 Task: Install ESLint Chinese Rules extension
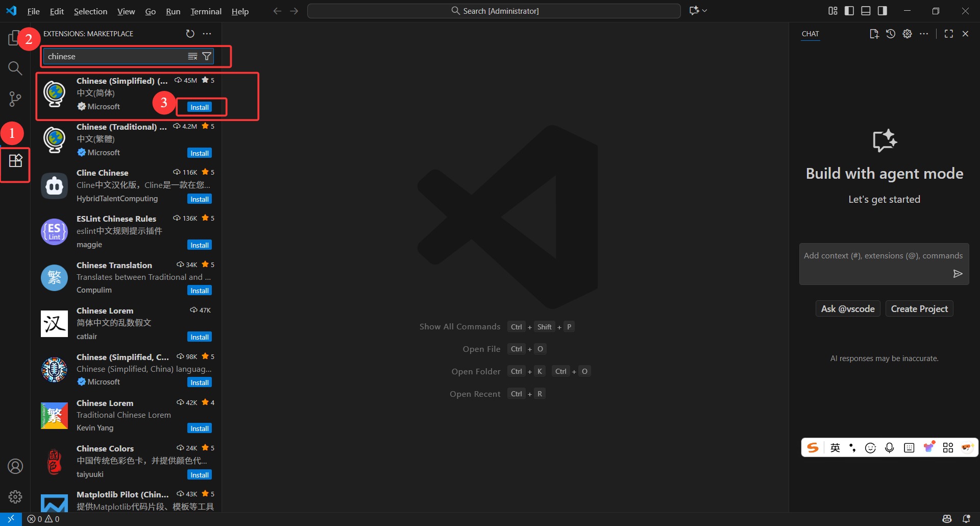coord(200,245)
